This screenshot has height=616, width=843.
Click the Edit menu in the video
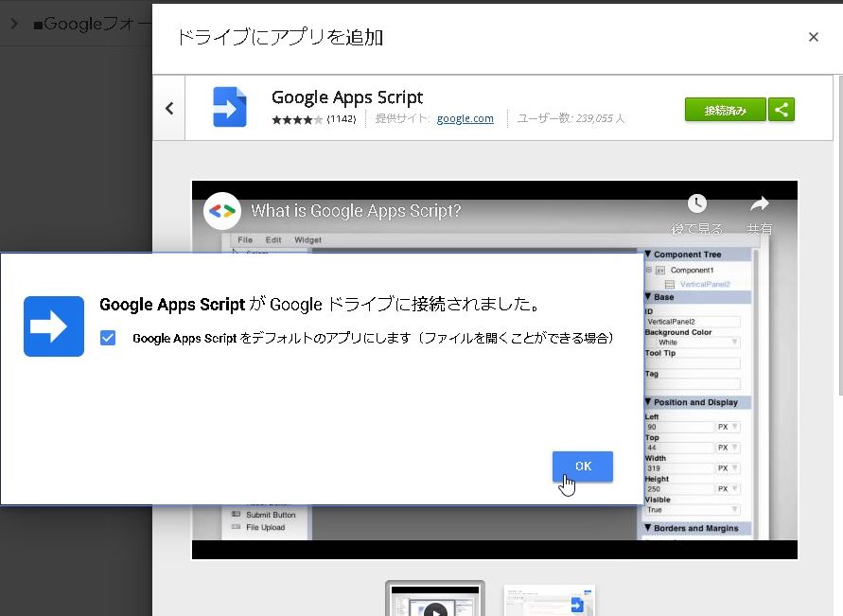273,240
